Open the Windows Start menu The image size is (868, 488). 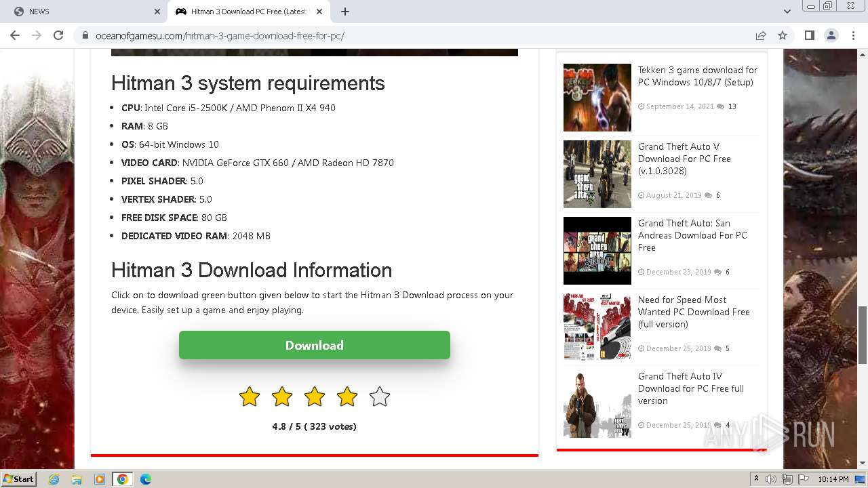coord(18,479)
